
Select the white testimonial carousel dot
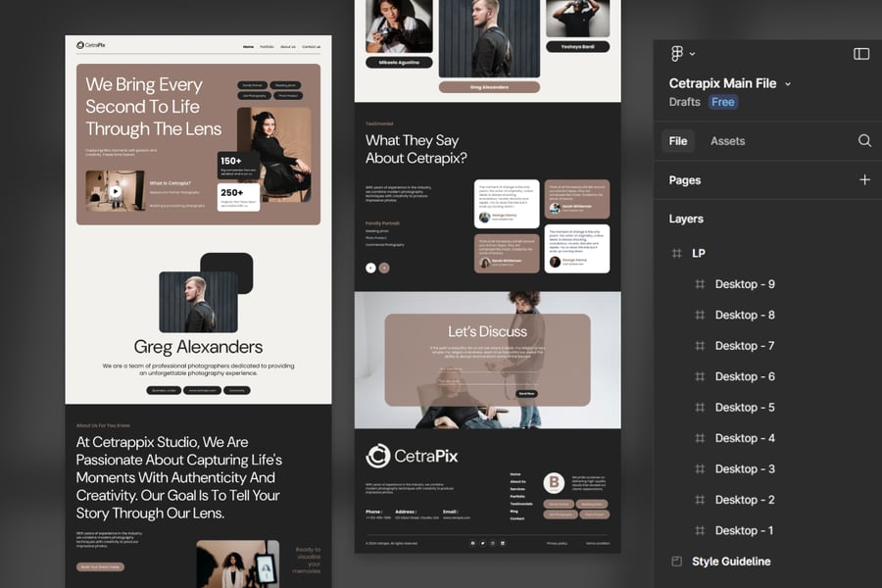tap(370, 267)
